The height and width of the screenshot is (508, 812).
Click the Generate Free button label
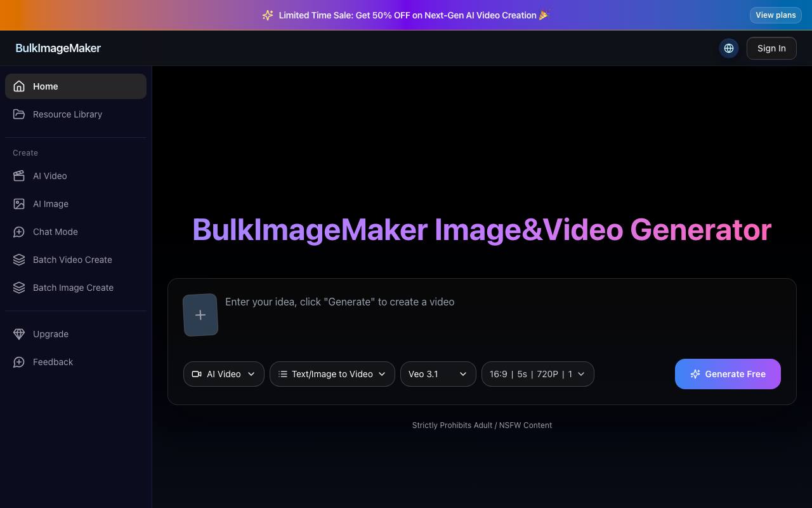(735, 374)
